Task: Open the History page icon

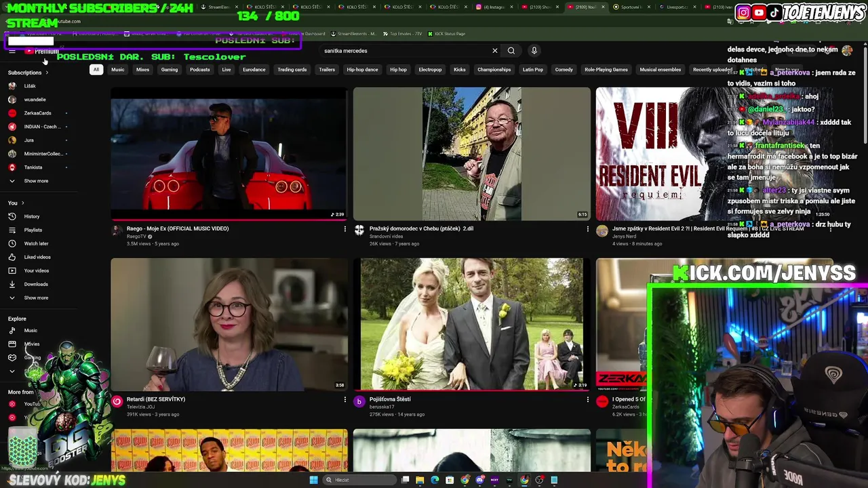Action: [x=12, y=216]
